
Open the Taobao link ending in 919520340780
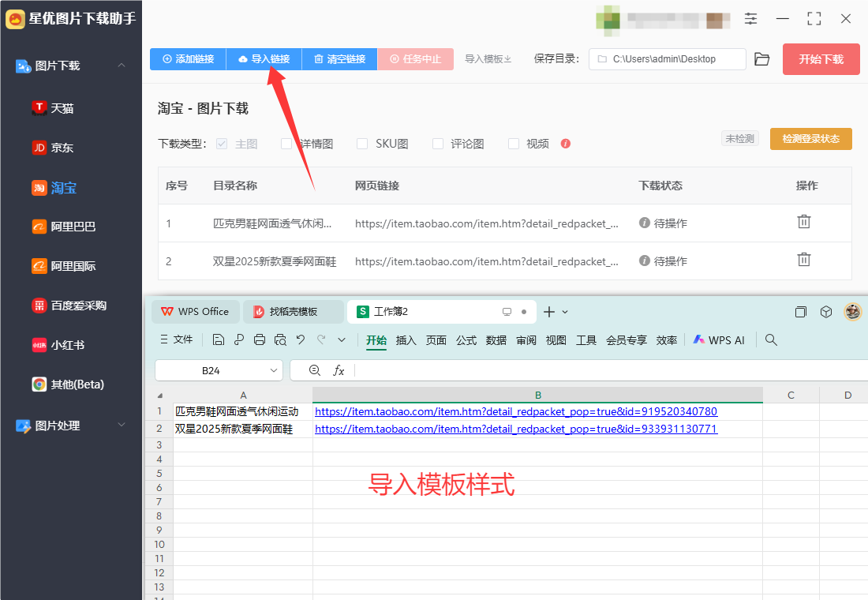coord(516,411)
